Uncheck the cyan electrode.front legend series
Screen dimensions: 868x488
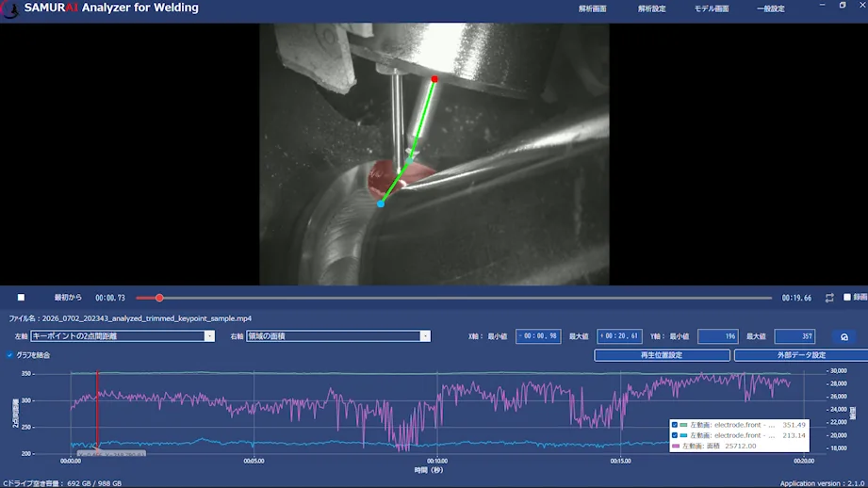674,435
